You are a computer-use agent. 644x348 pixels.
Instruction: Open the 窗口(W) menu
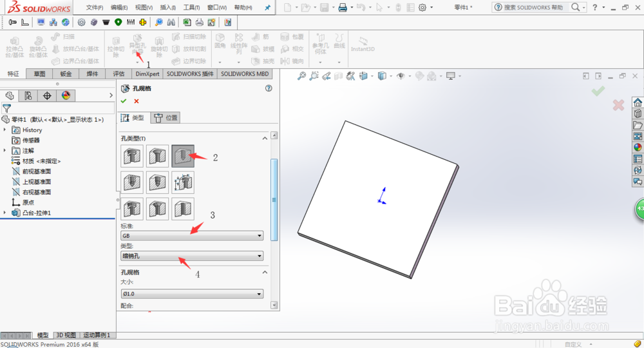point(217,7)
